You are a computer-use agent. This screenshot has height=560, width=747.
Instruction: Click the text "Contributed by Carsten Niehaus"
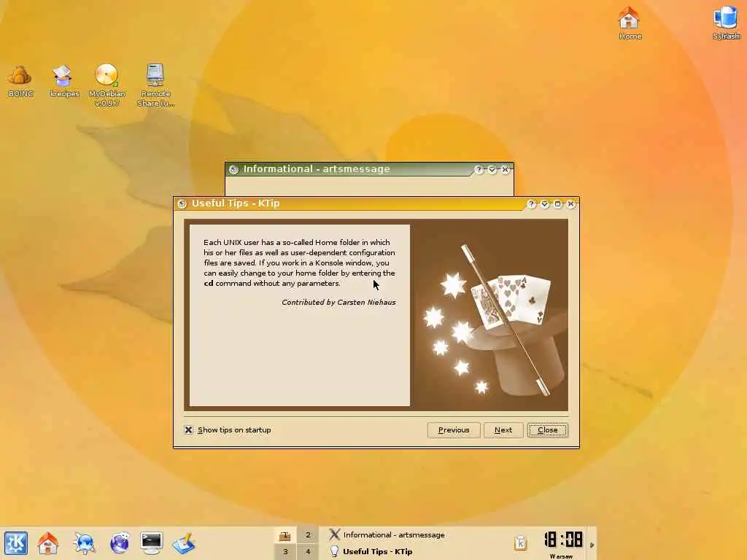338,303
